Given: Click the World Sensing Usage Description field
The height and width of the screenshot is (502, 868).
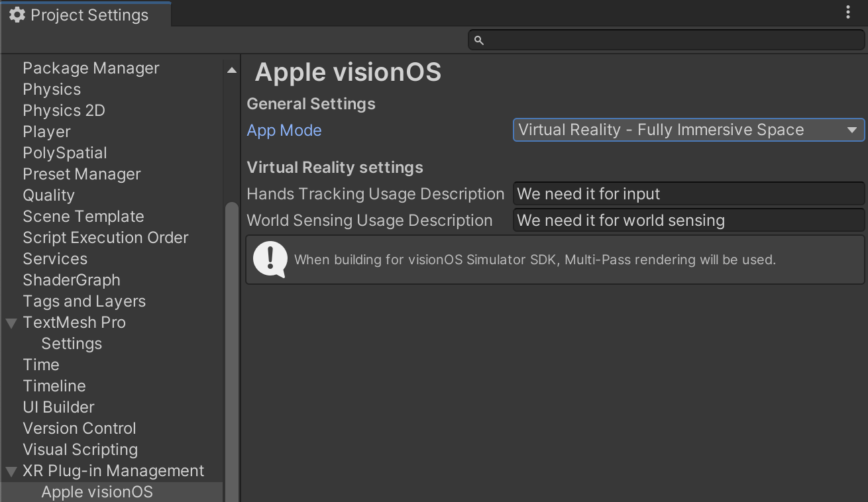Looking at the screenshot, I should 689,221.
